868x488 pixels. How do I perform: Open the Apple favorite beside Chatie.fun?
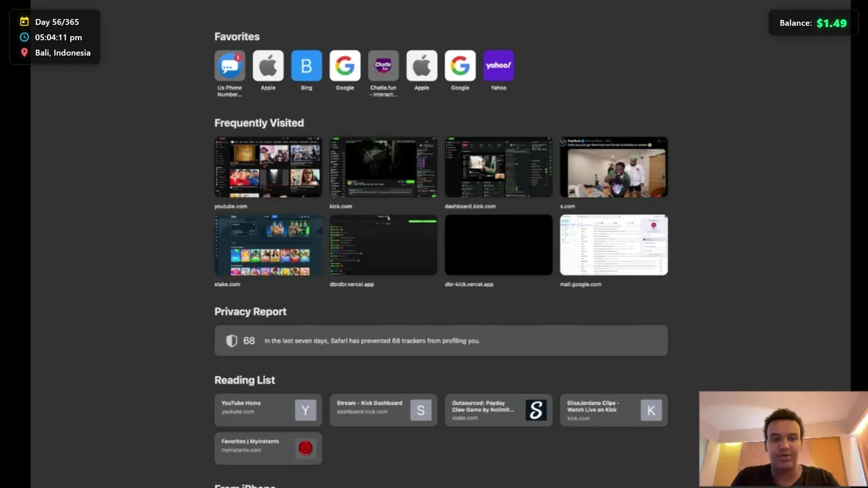422,66
